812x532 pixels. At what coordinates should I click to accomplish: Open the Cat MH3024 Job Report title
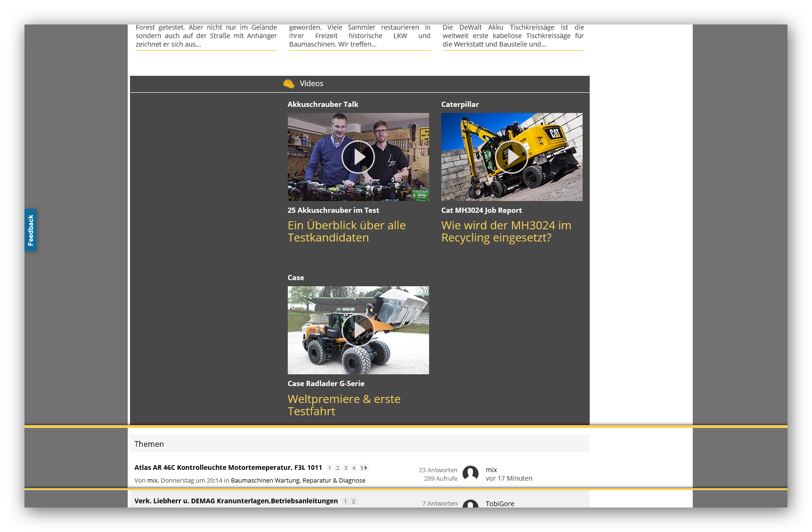481,210
